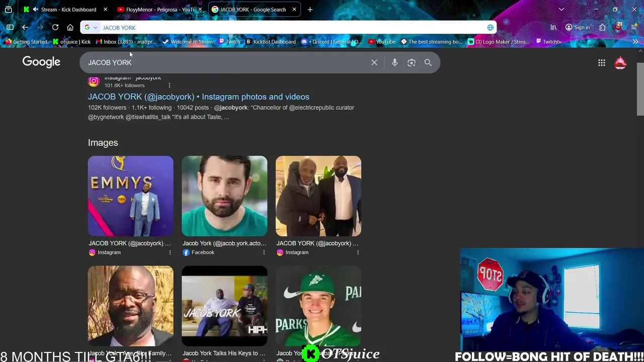Click Instagram favicon on top result
Screen dimensions: 644x362
pyautogui.click(x=94, y=81)
